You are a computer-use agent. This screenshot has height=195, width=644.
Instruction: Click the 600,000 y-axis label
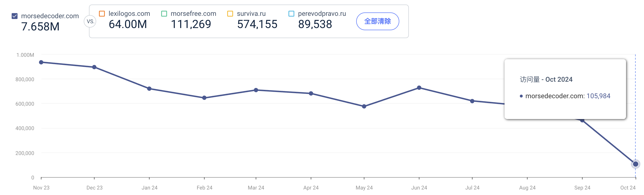[25, 104]
